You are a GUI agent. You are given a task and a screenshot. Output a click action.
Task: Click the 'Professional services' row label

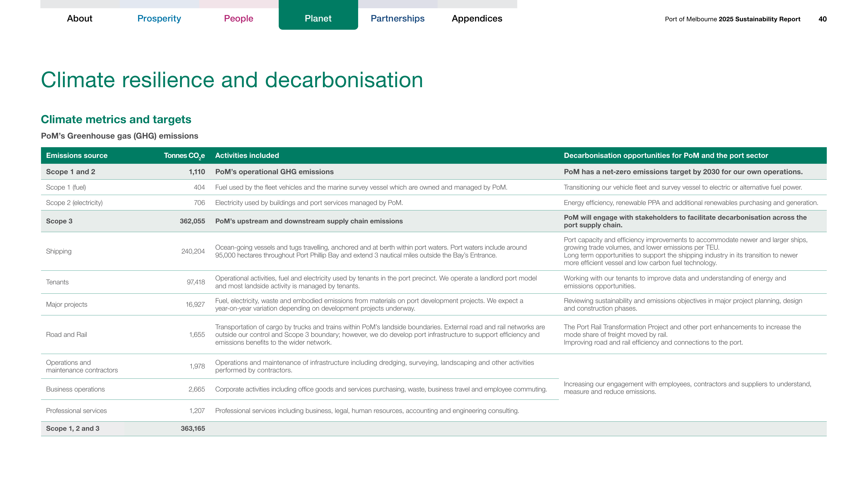pyautogui.click(x=76, y=411)
